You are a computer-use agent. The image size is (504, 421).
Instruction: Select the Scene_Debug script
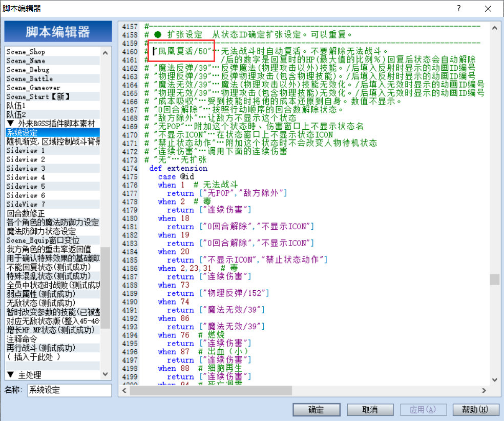[53, 70]
